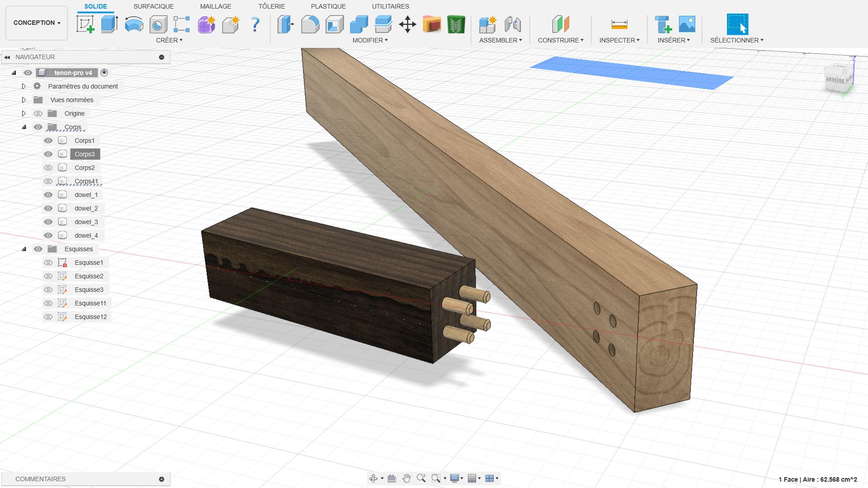Toggle visibility of dowel_3
Viewport: 868px width, 488px height.
pyautogui.click(x=48, y=222)
